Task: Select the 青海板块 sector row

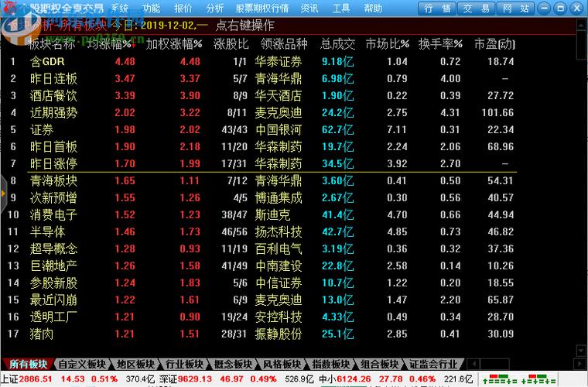Action: [x=261, y=181]
